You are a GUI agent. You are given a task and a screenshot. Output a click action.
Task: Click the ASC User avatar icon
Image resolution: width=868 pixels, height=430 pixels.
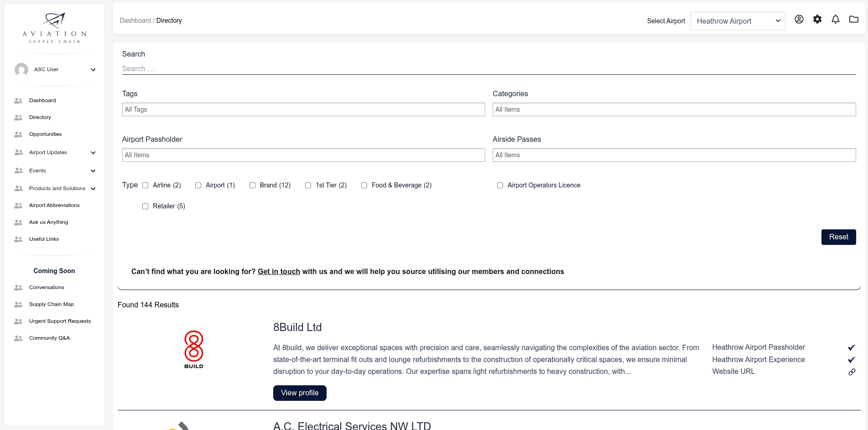click(x=21, y=70)
